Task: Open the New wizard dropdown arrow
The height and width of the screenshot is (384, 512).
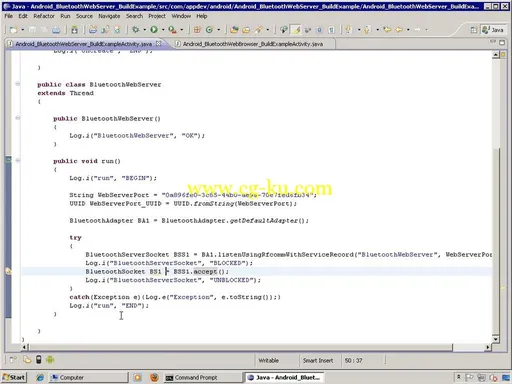Action: tap(22, 30)
